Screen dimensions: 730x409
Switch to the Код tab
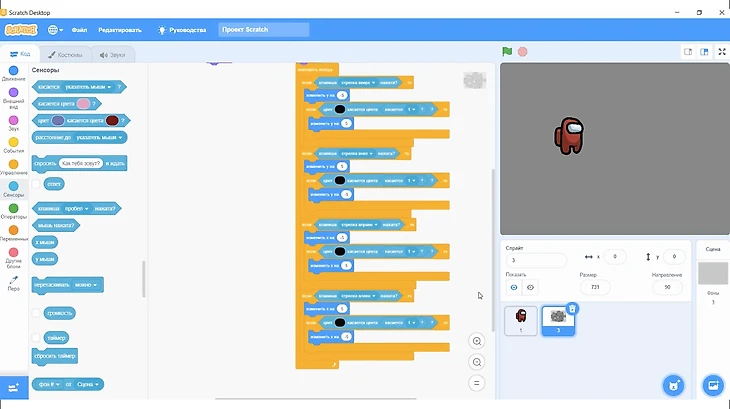click(x=20, y=54)
